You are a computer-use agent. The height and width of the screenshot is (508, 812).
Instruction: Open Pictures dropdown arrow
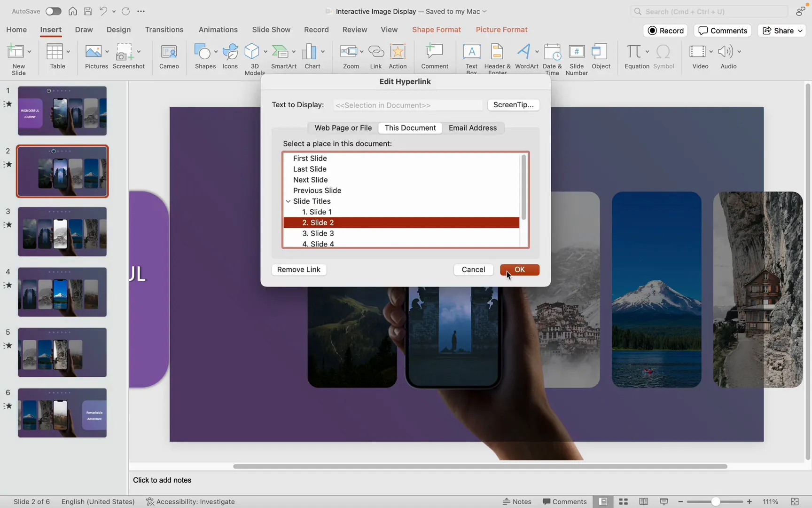pyautogui.click(x=107, y=52)
